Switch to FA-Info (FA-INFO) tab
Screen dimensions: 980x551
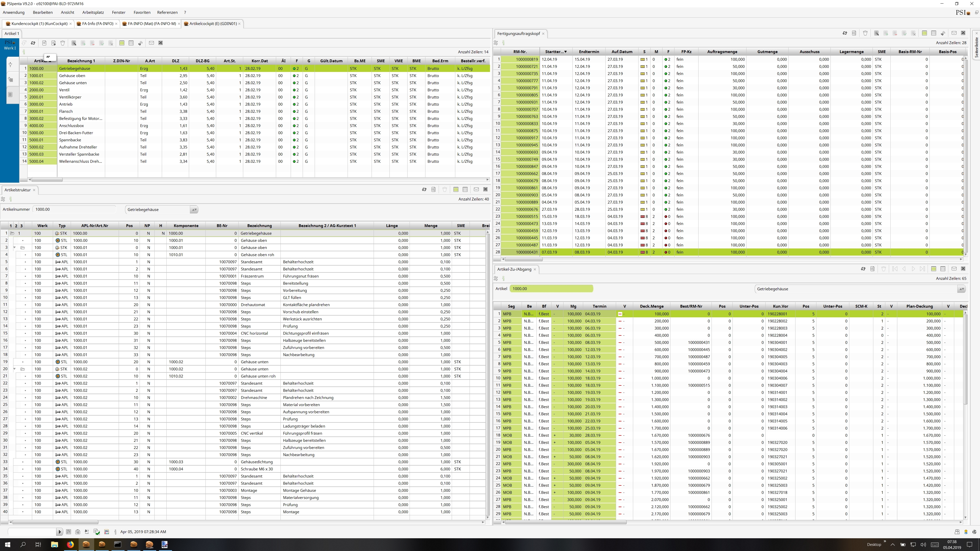coord(97,23)
